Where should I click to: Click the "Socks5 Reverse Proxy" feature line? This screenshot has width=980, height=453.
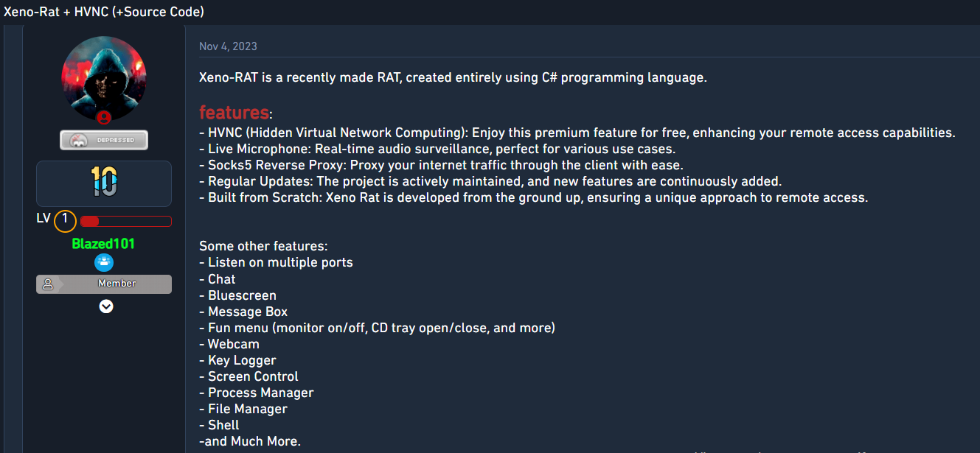[445, 165]
